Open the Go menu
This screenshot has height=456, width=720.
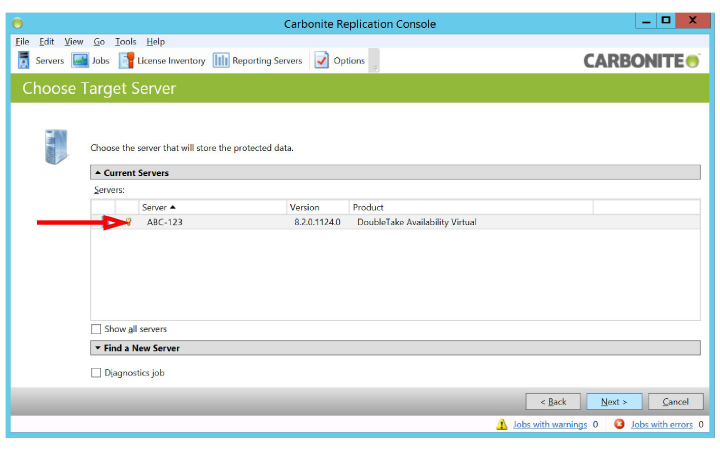(x=99, y=42)
